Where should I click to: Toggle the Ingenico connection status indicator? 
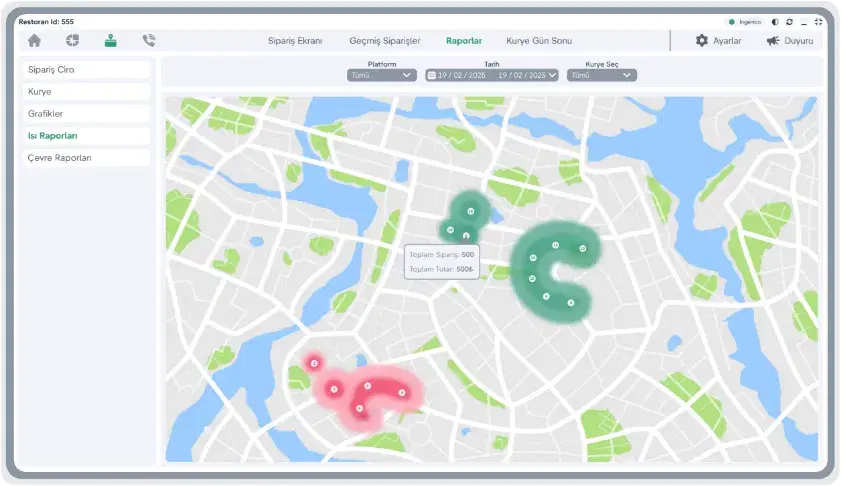pos(744,22)
